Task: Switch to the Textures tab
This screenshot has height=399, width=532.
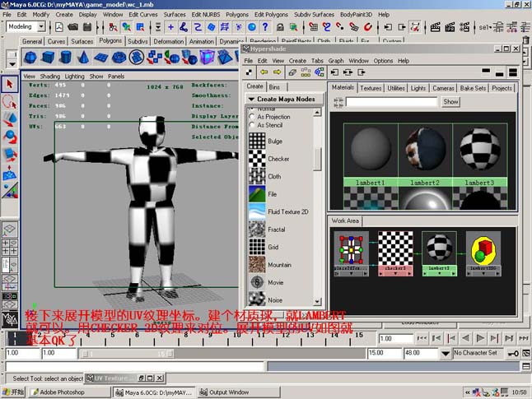Action: (x=371, y=88)
